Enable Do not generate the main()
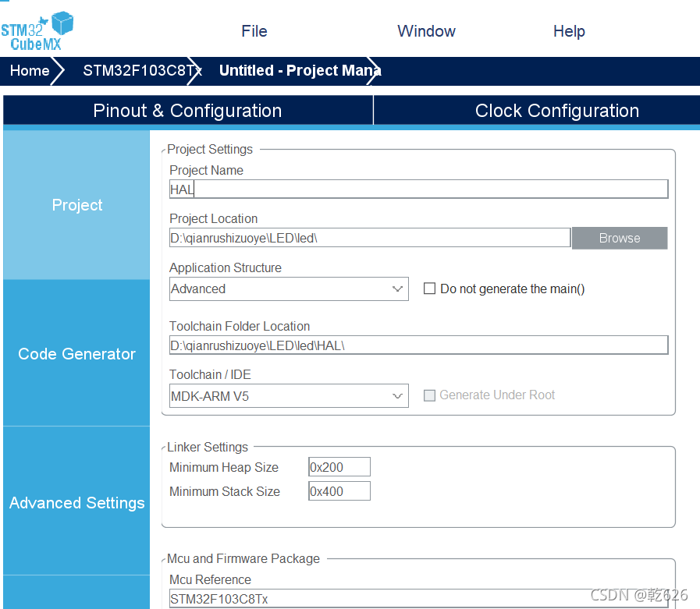The width and height of the screenshot is (700, 609). point(429,289)
